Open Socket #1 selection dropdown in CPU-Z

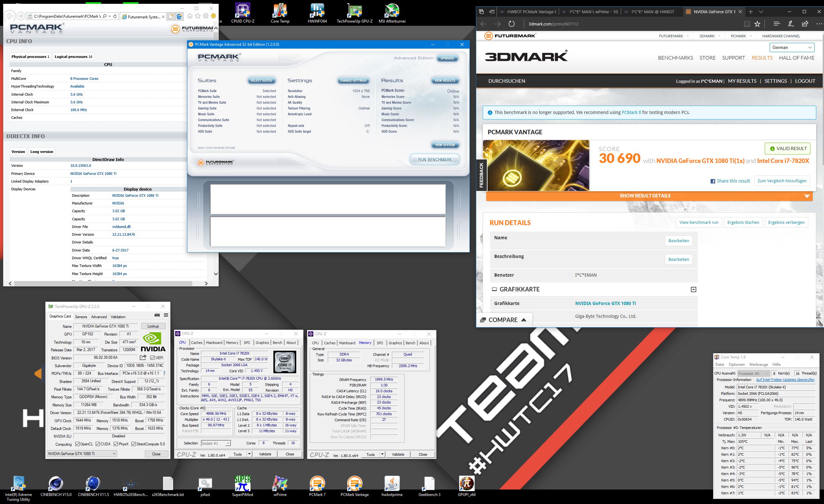pos(216,443)
